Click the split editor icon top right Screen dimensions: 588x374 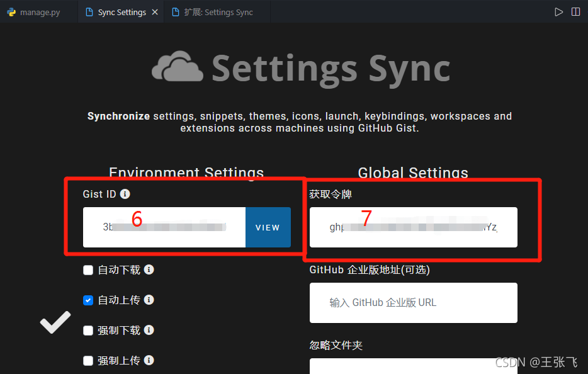pos(577,11)
